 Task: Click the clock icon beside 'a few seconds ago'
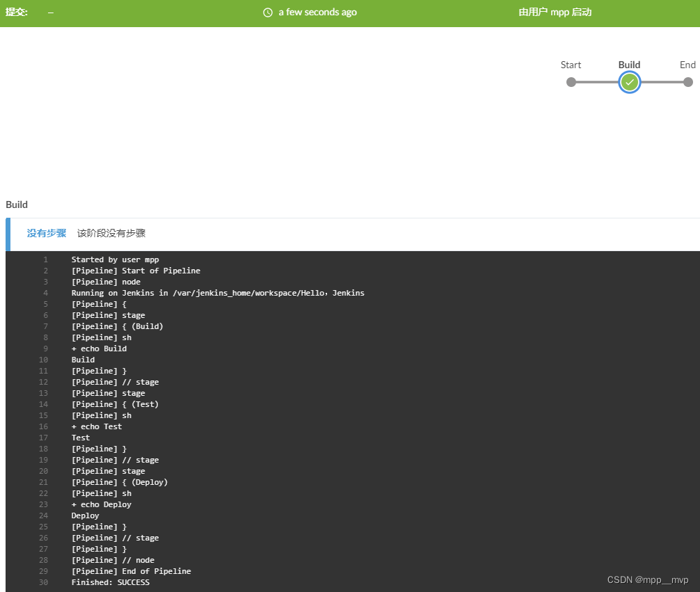click(268, 13)
